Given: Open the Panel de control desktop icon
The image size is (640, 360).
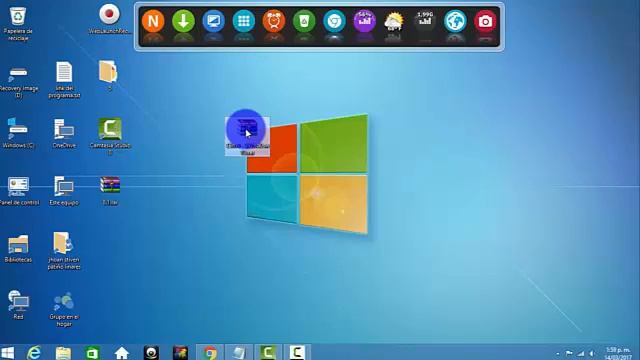Looking at the screenshot, I should tap(19, 190).
